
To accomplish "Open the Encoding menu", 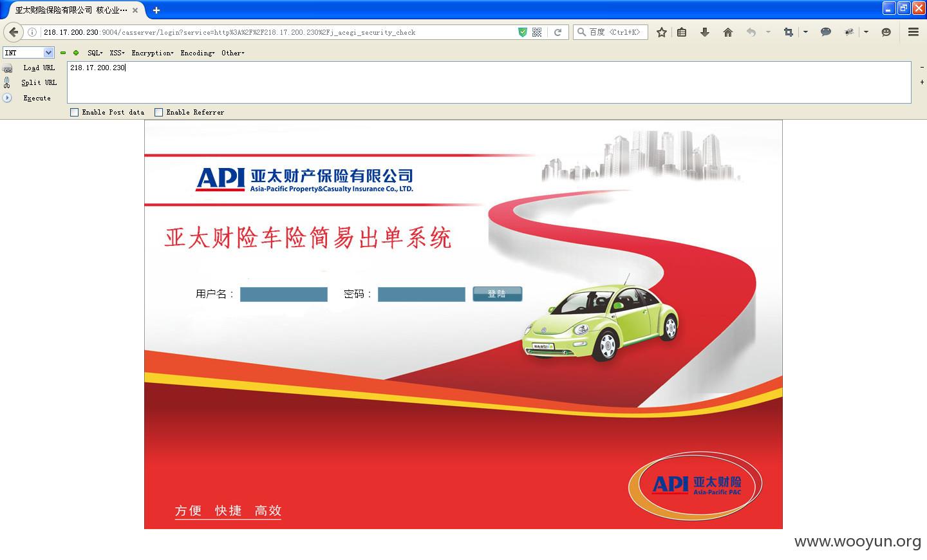I will tap(197, 53).
